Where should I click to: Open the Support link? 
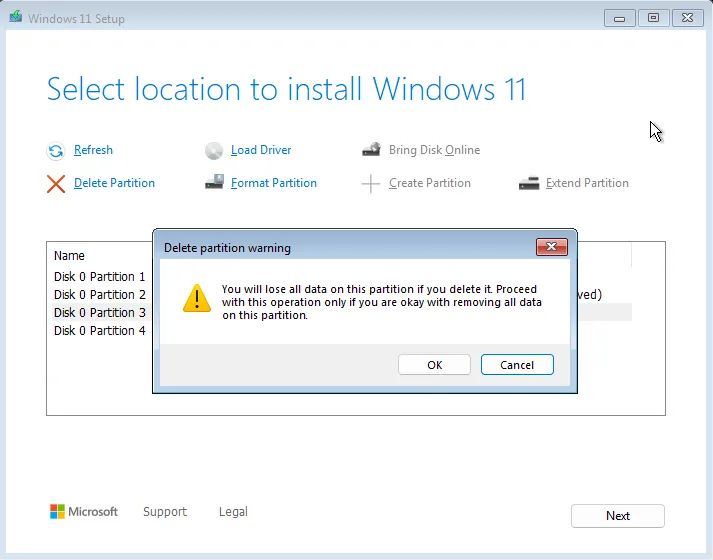(165, 512)
